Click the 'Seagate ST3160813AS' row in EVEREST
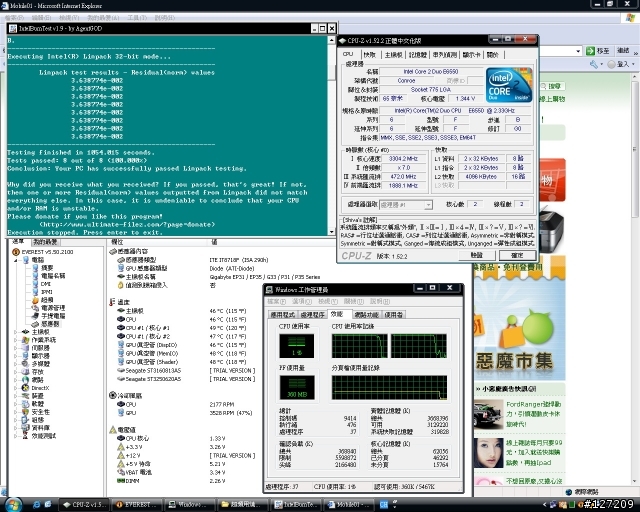Image resolution: width=640 pixels, height=512 pixels. point(186,370)
